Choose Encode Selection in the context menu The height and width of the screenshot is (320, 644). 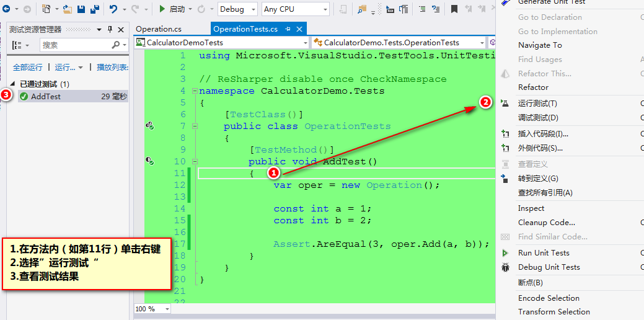coord(549,298)
